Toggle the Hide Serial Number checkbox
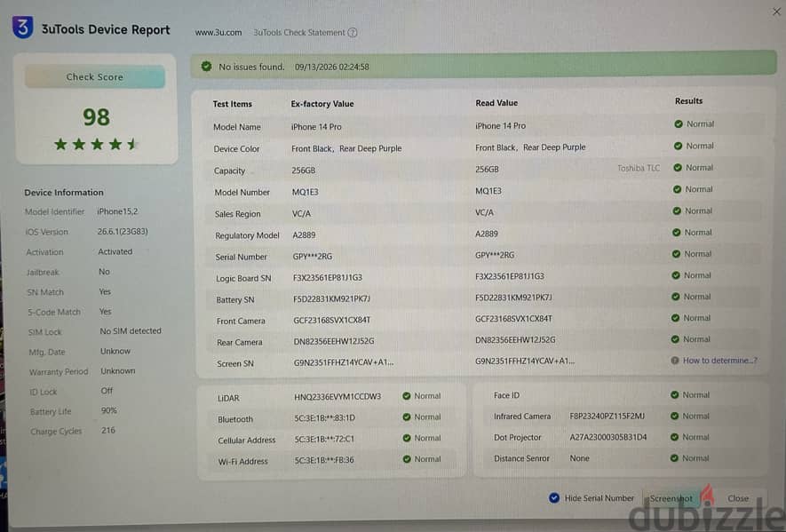 [x=554, y=497]
